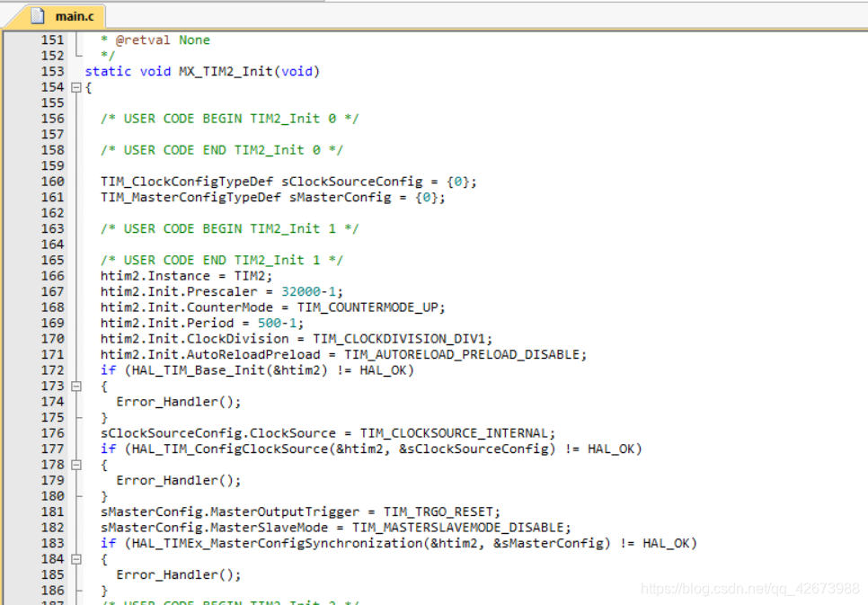Click the 'static' keyword on line 153

click(x=108, y=72)
